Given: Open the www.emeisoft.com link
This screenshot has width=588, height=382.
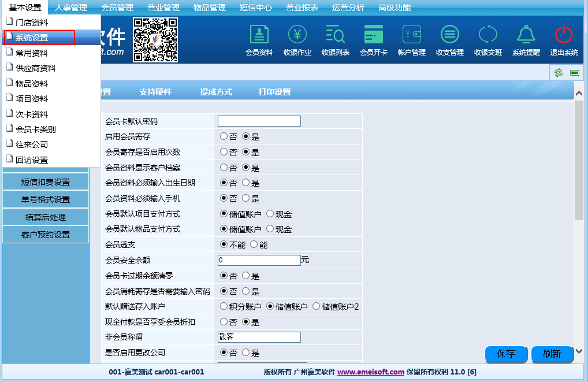Looking at the screenshot, I should (371, 372).
